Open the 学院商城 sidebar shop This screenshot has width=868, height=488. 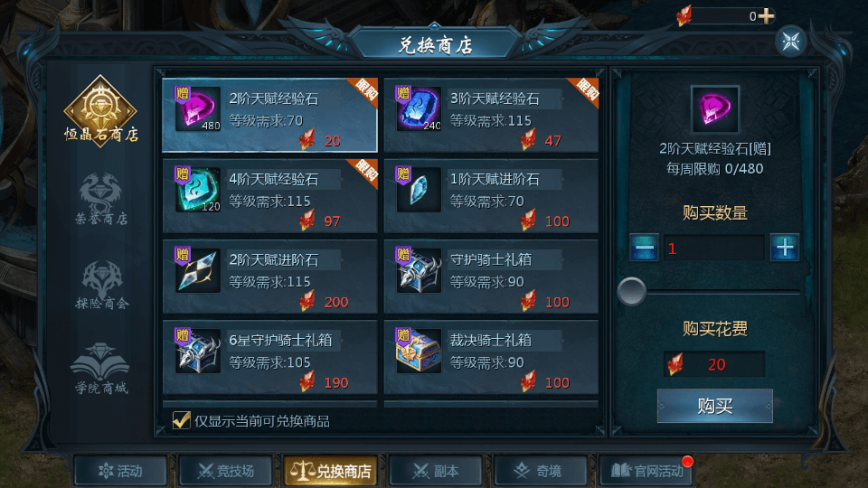100,369
